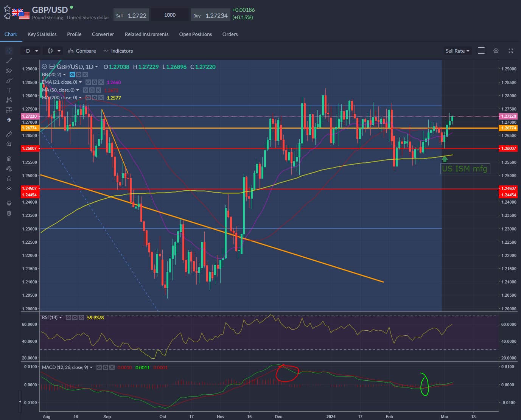Screen dimensions: 521x420
Task: Select the text annotation tool
Action: (9, 90)
